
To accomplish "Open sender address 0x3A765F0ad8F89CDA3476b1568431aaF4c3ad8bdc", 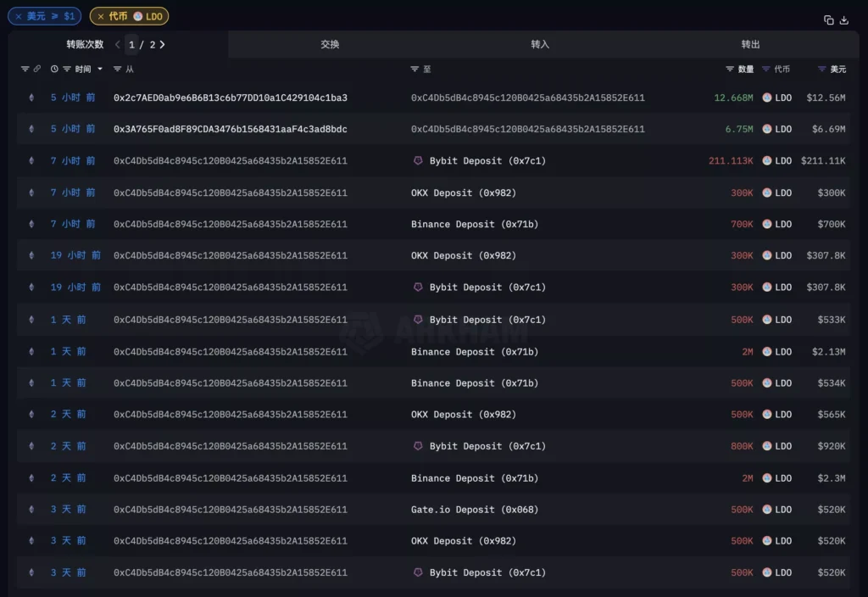I will point(231,129).
